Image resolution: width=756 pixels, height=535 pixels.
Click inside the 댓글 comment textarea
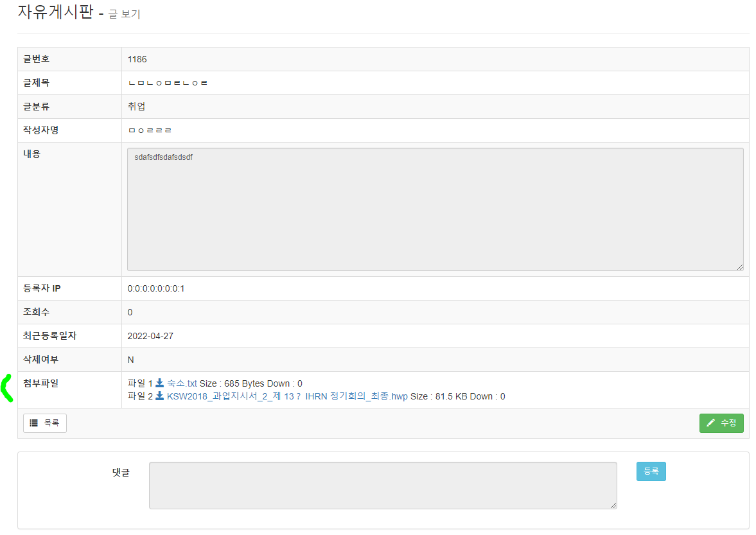(383, 486)
